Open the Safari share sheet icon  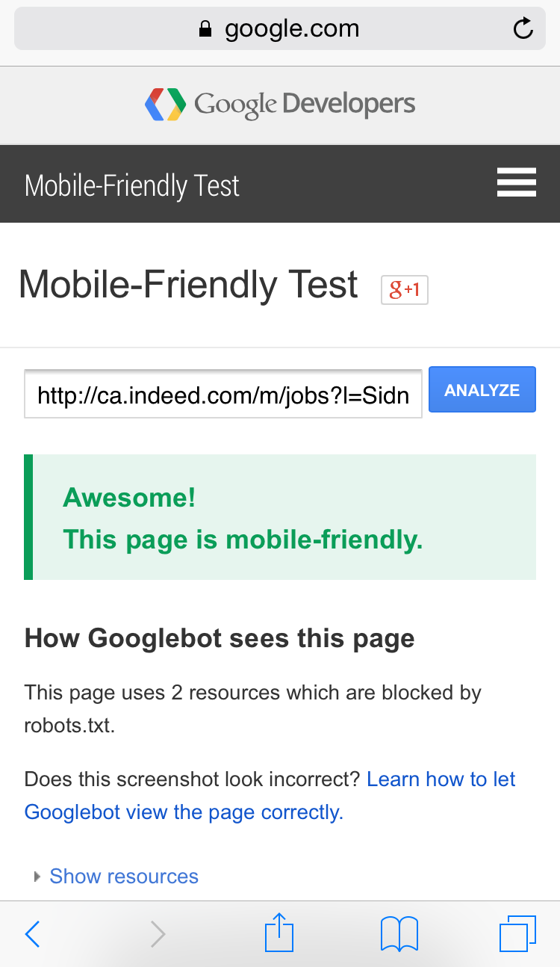tap(279, 933)
